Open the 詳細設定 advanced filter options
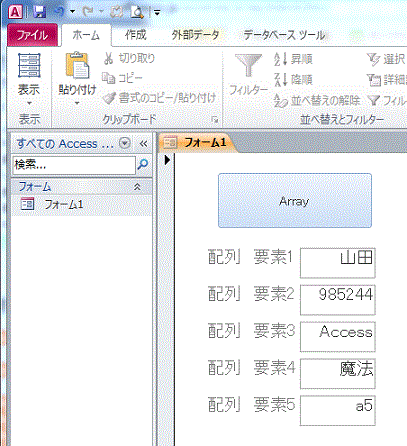Viewport: 407px width, 446px height. [386, 79]
